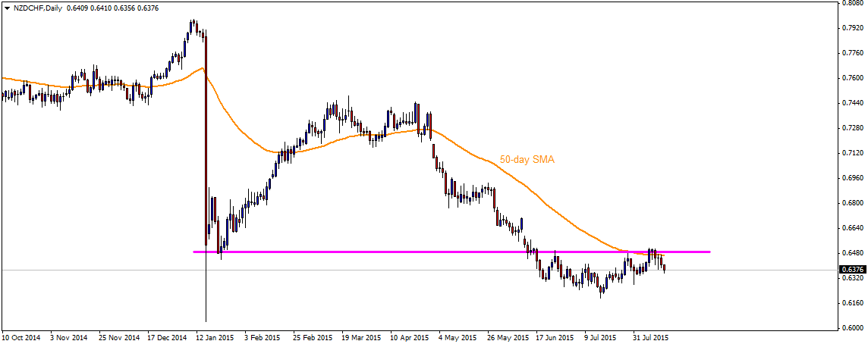Click the 0.7120 price scale label
The width and height of the screenshot is (868, 344).
tap(853, 152)
